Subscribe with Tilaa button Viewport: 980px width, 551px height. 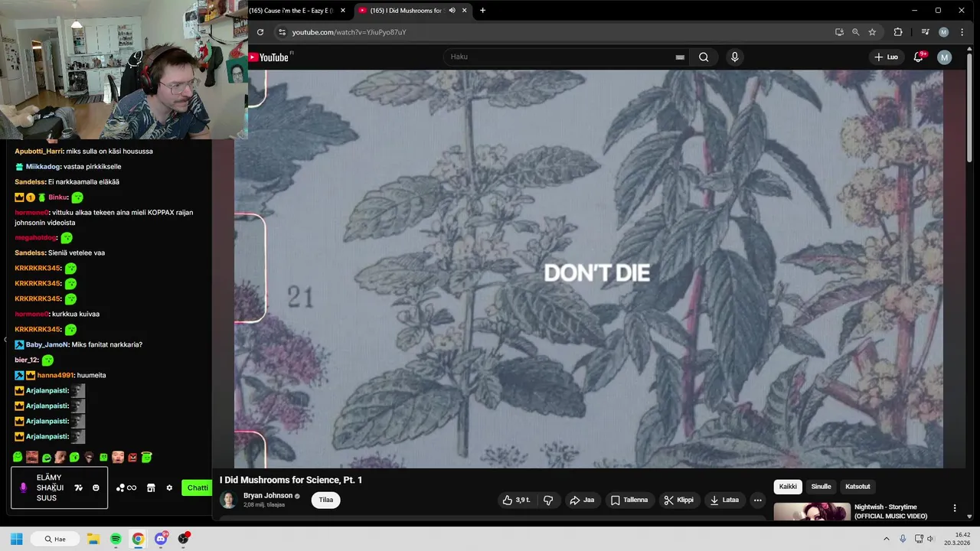coord(326,500)
